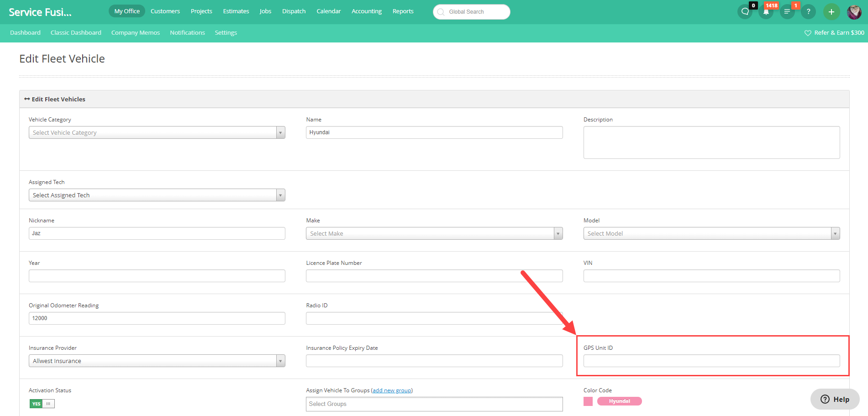This screenshot has width=868, height=416.
Task: Click the Insurance Policy Expiry Date field
Action: [434, 361]
